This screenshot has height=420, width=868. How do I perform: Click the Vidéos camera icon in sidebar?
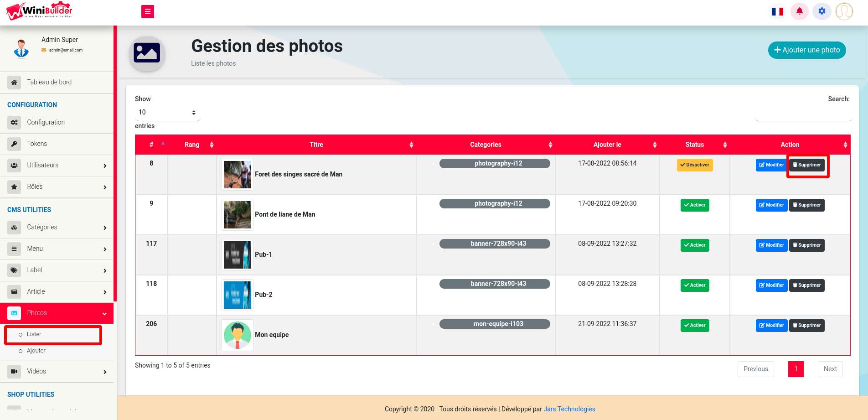pyautogui.click(x=14, y=372)
